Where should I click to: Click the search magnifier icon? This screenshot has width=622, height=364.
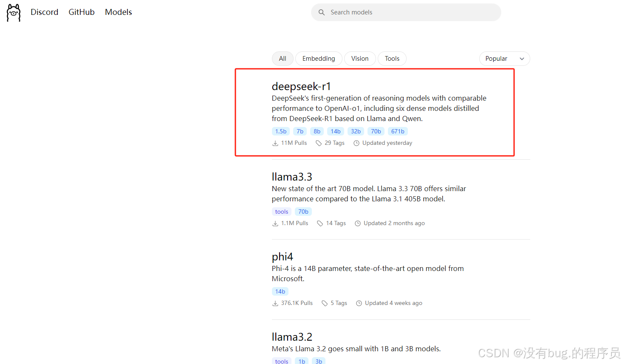pos(322,12)
